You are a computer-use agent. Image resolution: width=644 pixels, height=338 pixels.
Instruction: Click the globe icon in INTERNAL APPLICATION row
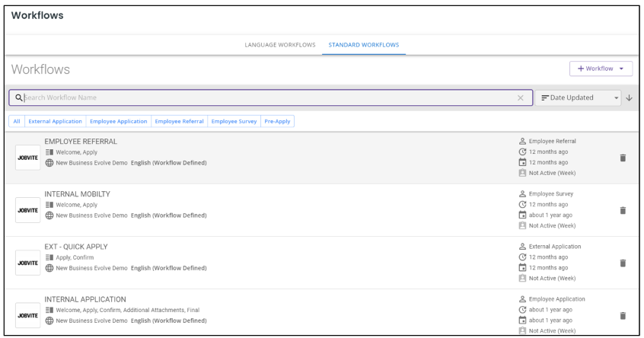[x=49, y=320]
